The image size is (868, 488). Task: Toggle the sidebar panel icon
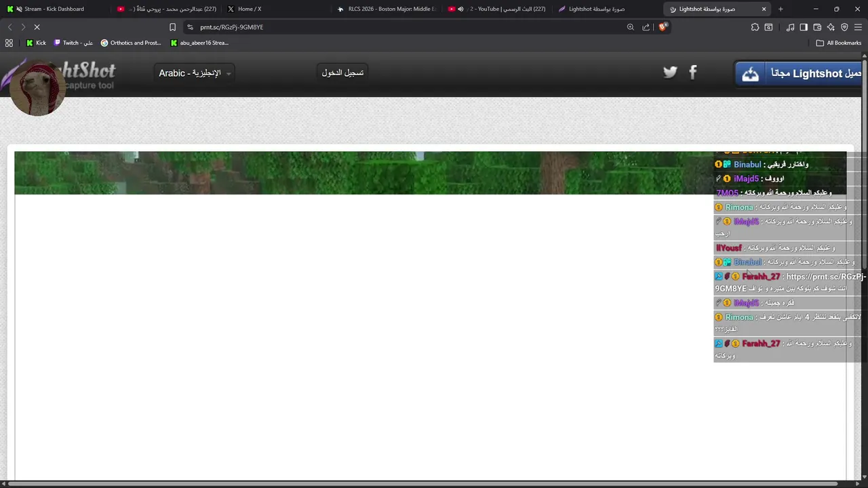pyautogui.click(x=804, y=27)
